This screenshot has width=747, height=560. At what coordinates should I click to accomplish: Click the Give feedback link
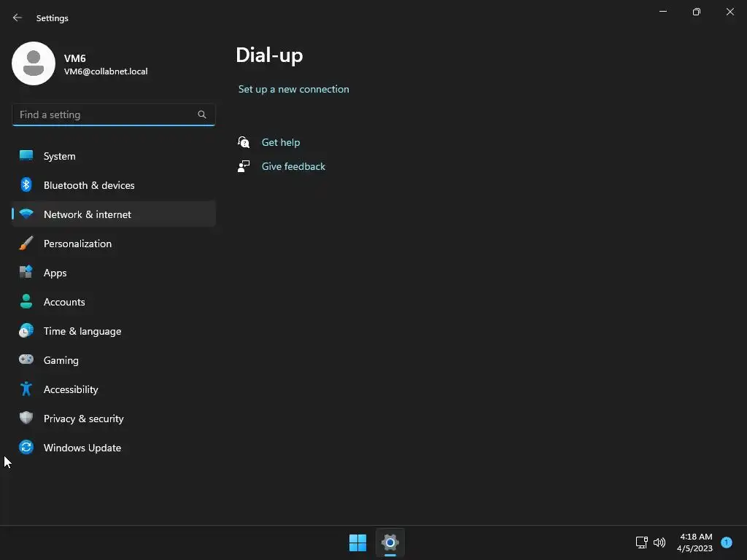coord(293,166)
